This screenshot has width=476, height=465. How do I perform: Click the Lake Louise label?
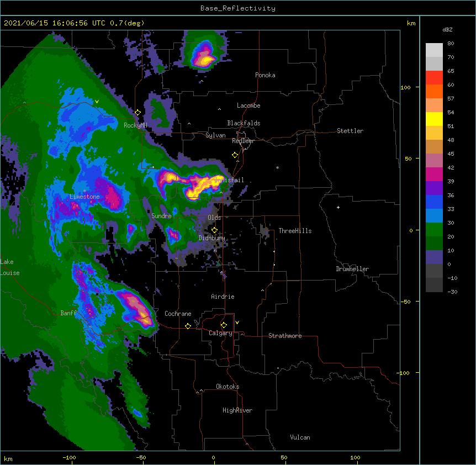tap(10, 267)
